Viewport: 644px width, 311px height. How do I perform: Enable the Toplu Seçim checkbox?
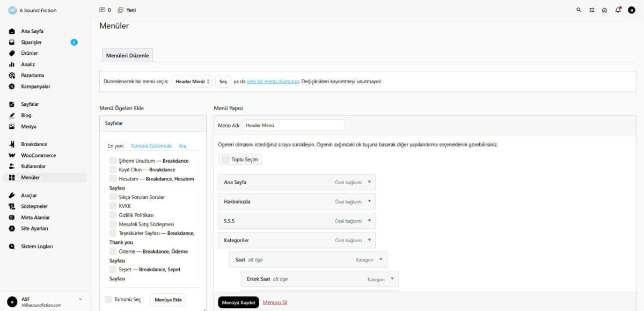(225, 160)
